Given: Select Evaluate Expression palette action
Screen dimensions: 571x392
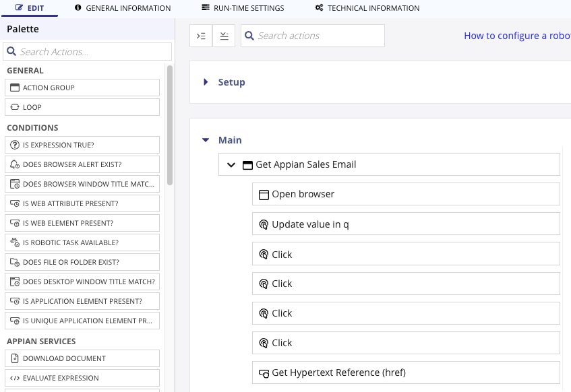Looking at the screenshot, I should pos(82,378).
